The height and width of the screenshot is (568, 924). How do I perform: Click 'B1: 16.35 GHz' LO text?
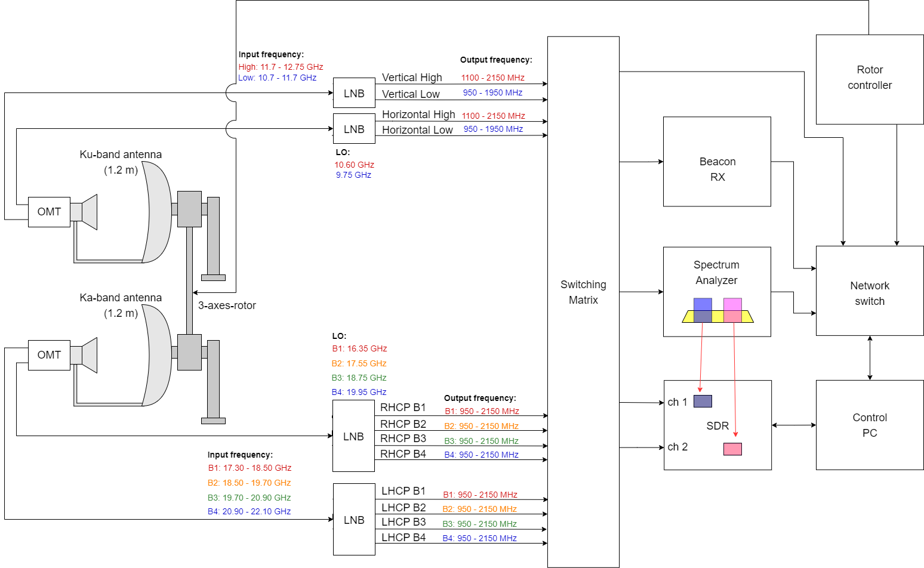click(359, 348)
